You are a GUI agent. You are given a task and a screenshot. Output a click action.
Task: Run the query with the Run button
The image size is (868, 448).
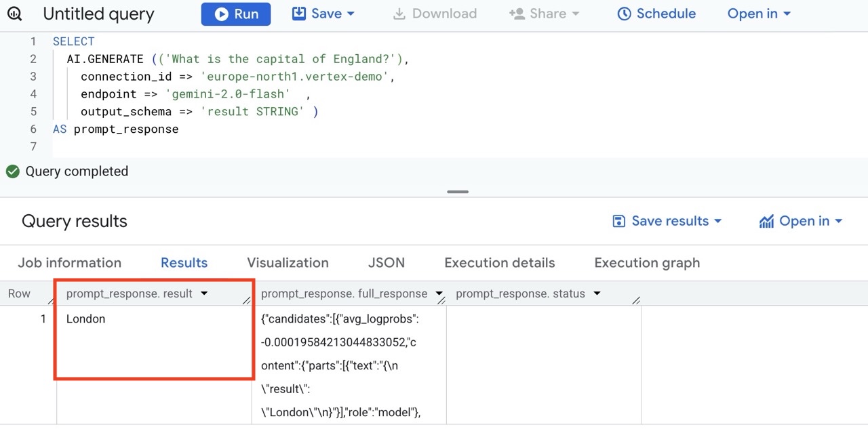click(x=236, y=14)
